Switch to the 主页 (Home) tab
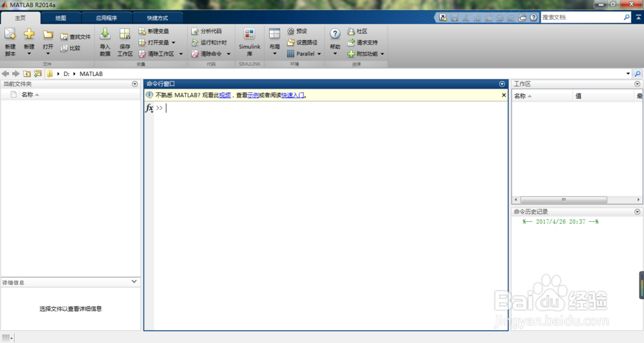 point(21,18)
